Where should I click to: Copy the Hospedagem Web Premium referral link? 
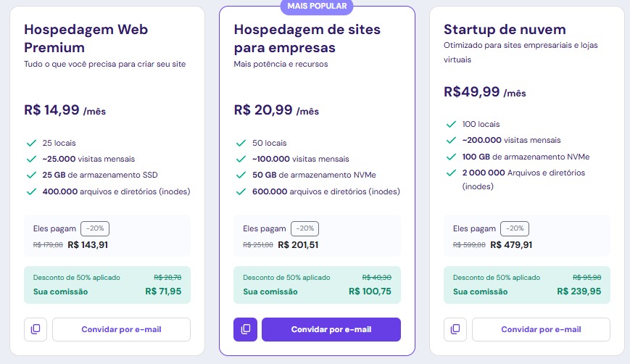[36, 329]
